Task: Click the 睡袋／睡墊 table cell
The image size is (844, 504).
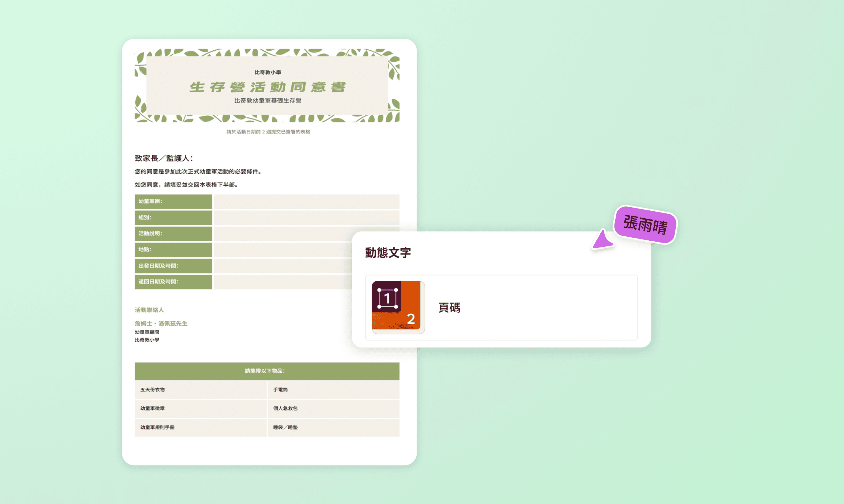Action: click(x=333, y=428)
